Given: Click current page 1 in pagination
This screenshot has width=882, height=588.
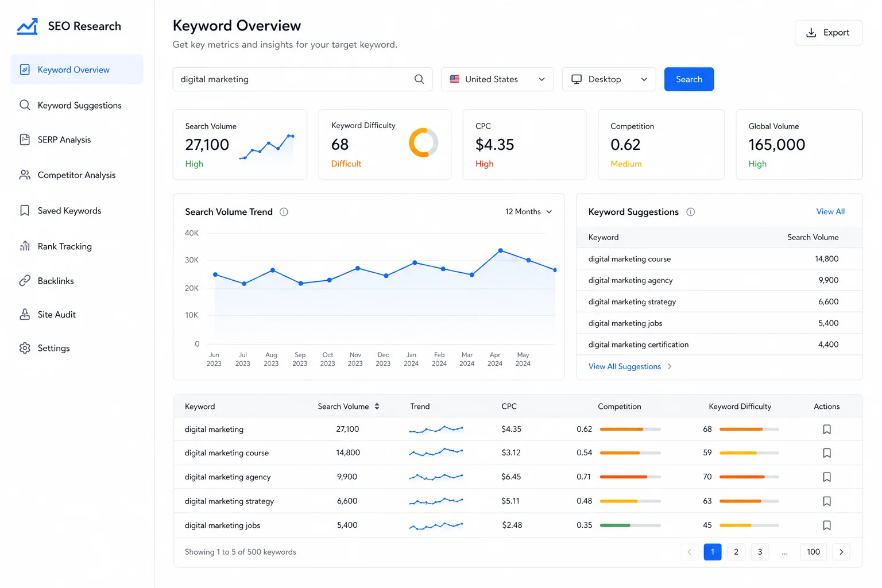Looking at the screenshot, I should [x=713, y=552].
